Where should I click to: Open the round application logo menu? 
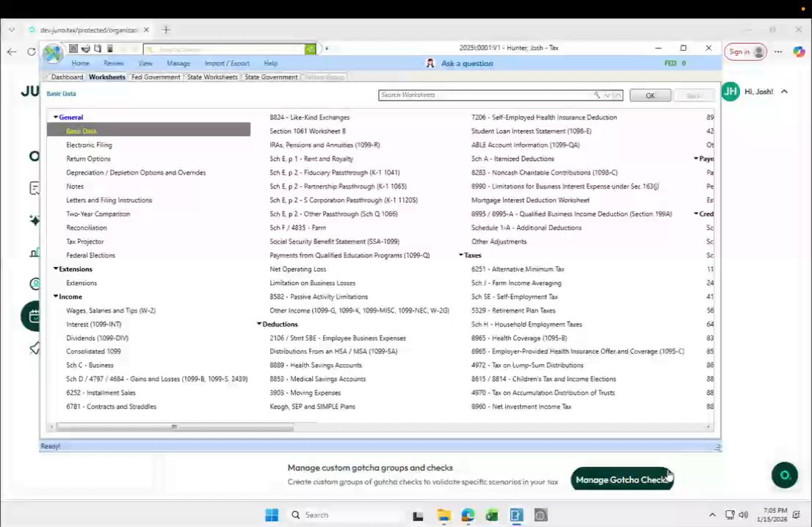click(x=53, y=53)
